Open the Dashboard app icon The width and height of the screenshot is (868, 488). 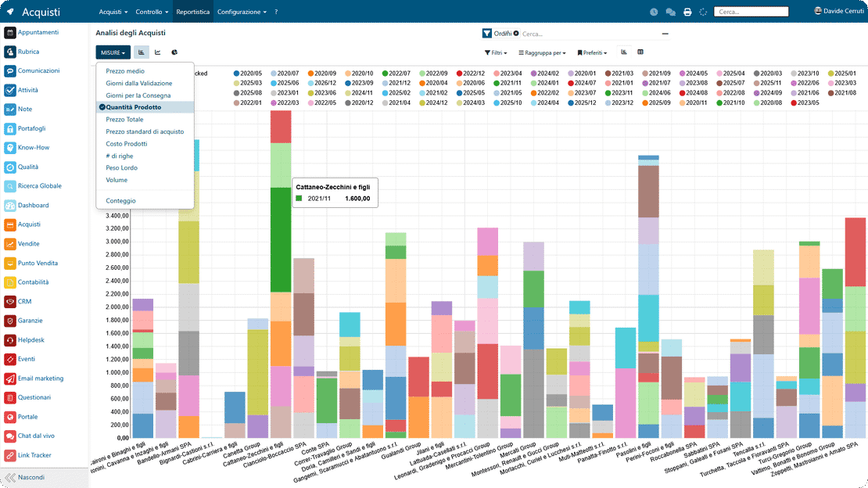tap(9, 206)
